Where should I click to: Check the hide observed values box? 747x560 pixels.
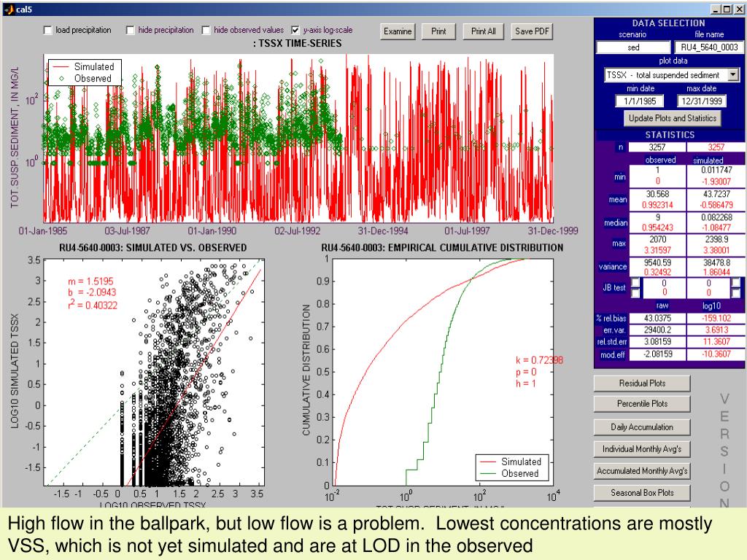(x=206, y=30)
